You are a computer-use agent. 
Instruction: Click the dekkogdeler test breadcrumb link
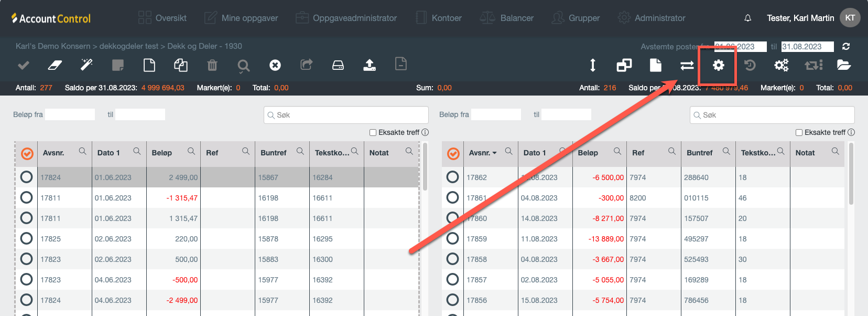point(128,46)
